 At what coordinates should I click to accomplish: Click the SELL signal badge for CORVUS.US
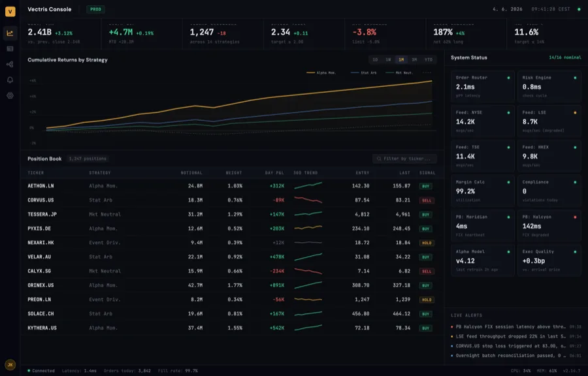pyautogui.click(x=427, y=200)
